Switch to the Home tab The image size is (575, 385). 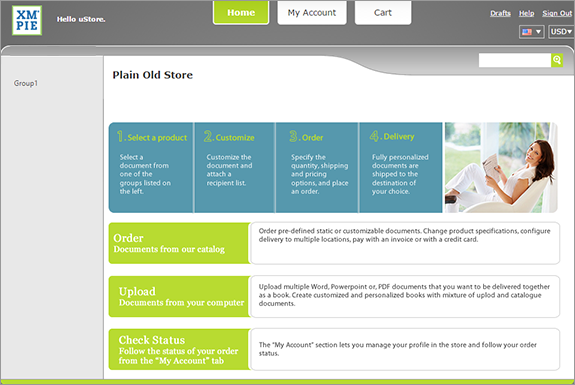click(x=241, y=12)
